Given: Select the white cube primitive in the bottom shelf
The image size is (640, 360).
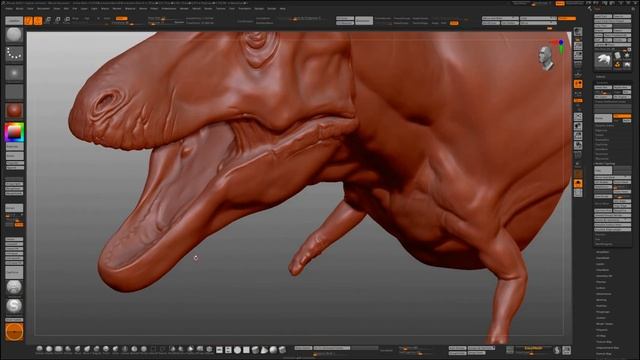Looking at the screenshot, I should tap(246, 350).
